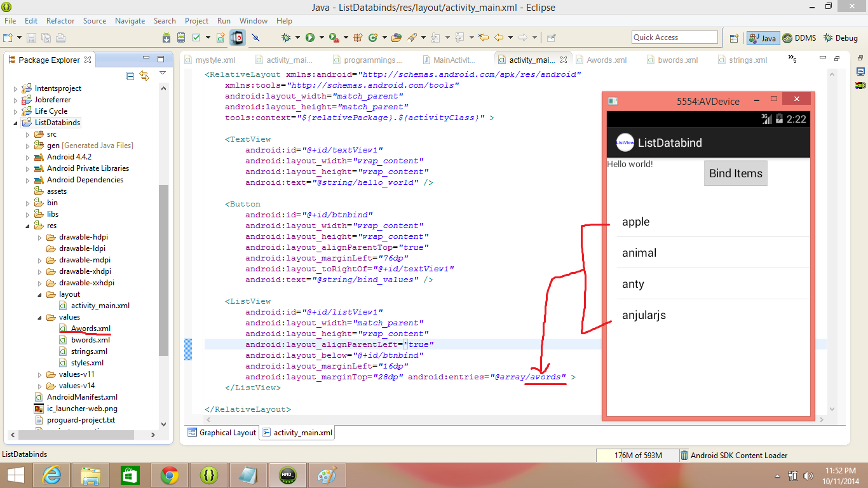Screen dimensions: 868x488
Task: Expand the src folder
Action: click(27, 133)
